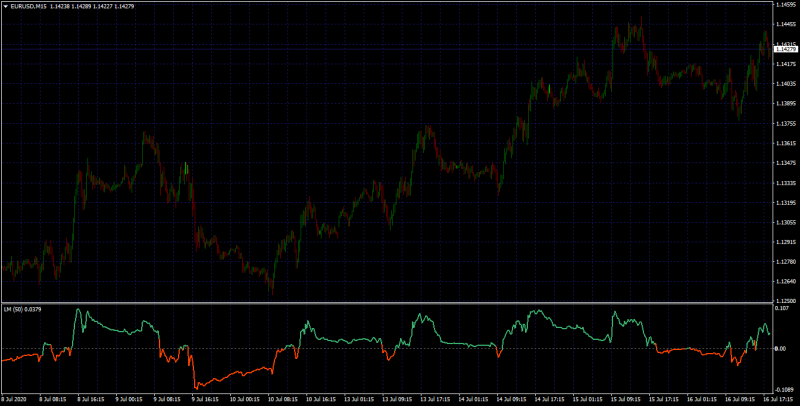Image resolution: width=800 pixels, height=406 pixels.
Task: Click price level 1.14455 on the scale
Action: point(786,24)
